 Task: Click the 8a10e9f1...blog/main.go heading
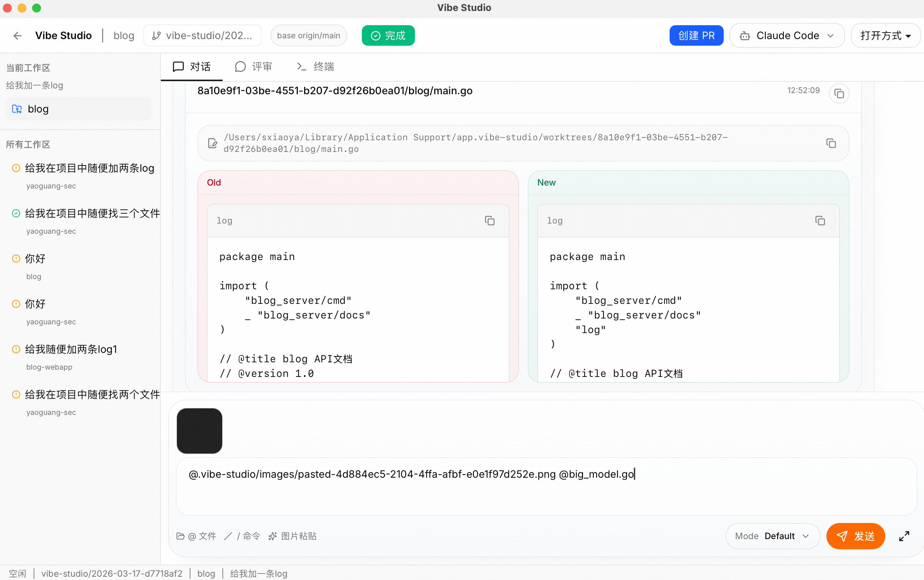click(334, 91)
